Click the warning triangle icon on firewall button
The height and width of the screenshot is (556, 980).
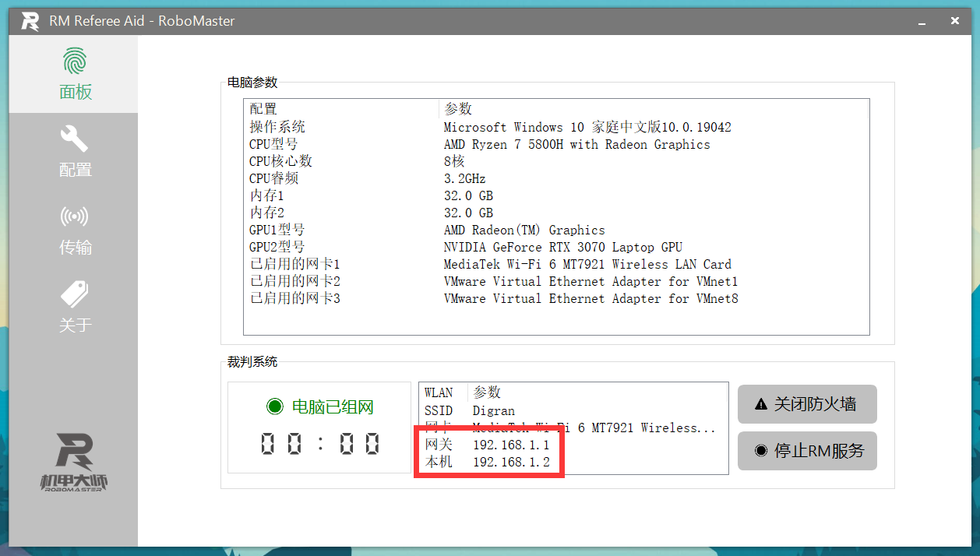pyautogui.click(x=761, y=405)
